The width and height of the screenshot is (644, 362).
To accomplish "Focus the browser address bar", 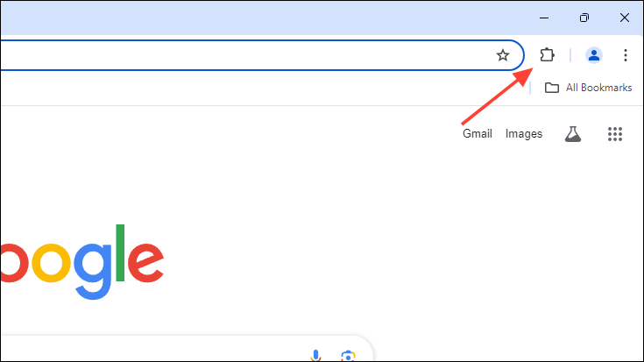I will pyautogui.click(x=246, y=55).
